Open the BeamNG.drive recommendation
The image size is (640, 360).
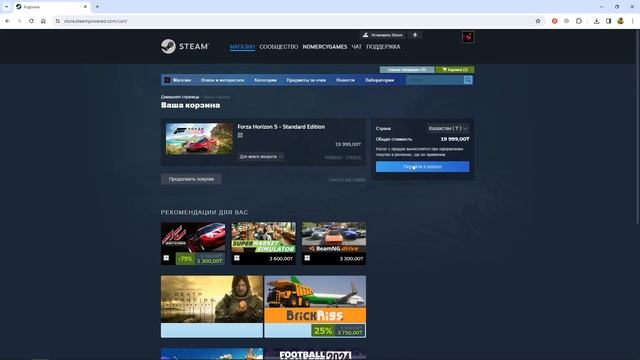[x=334, y=243]
